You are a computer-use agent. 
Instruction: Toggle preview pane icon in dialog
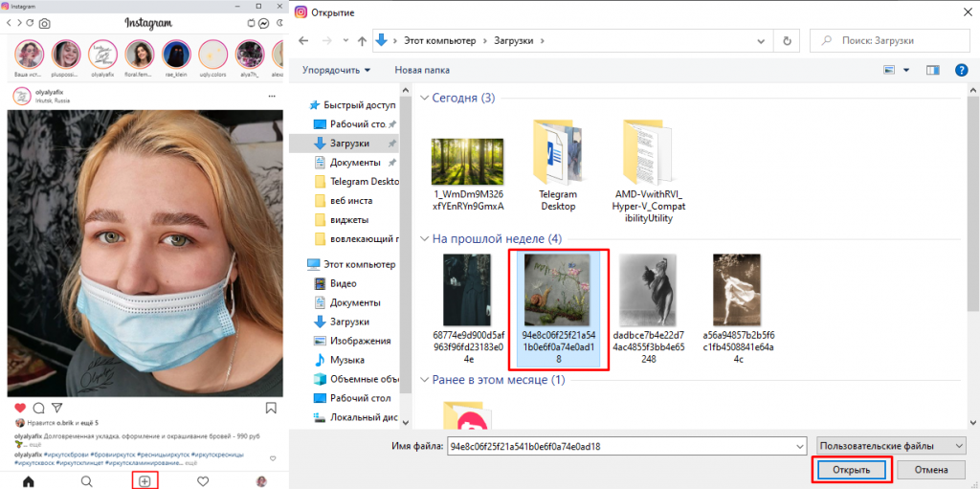933,70
